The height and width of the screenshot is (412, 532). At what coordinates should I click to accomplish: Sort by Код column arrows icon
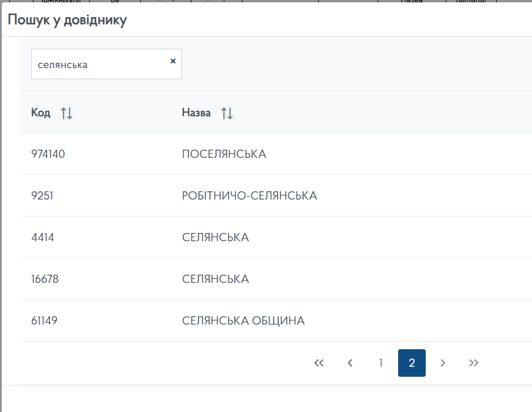pos(67,113)
